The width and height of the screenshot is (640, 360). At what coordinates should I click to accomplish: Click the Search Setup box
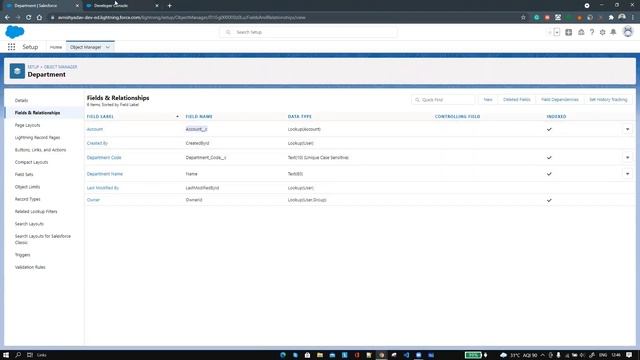309,32
